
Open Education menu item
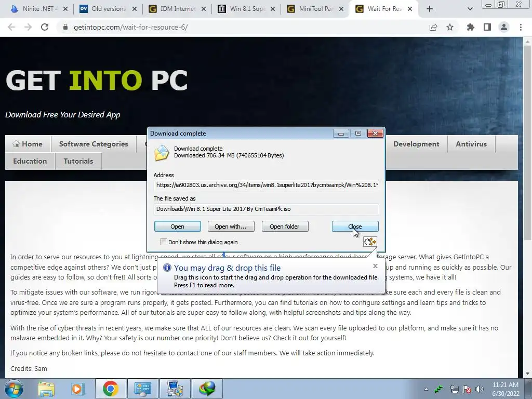[30, 161]
